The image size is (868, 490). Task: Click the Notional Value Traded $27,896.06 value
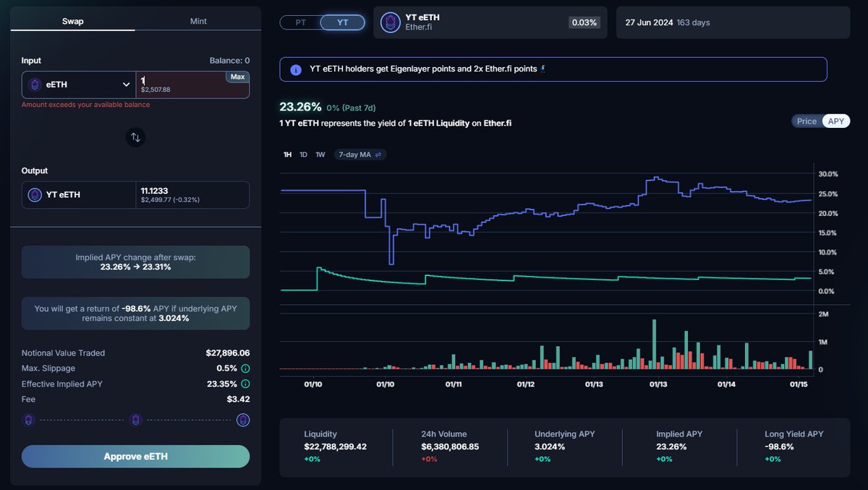click(x=228, y=353)
